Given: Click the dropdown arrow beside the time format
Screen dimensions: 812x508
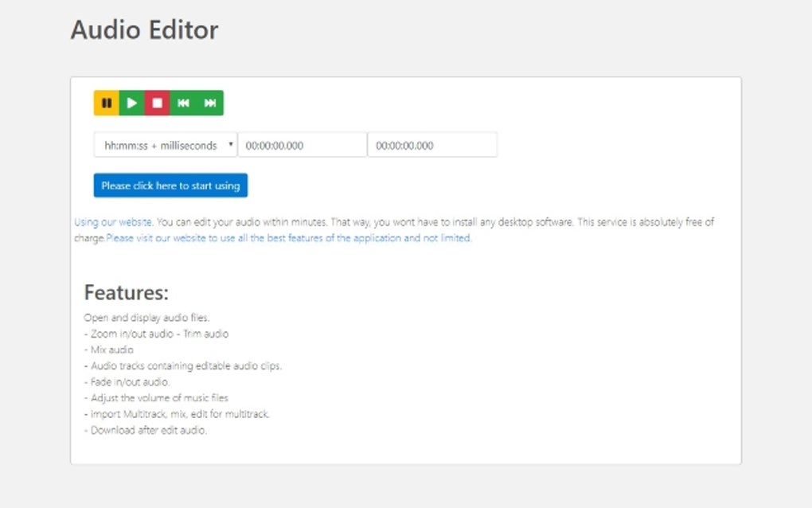Looking at the screenshot, I should [x=231, y=144].
